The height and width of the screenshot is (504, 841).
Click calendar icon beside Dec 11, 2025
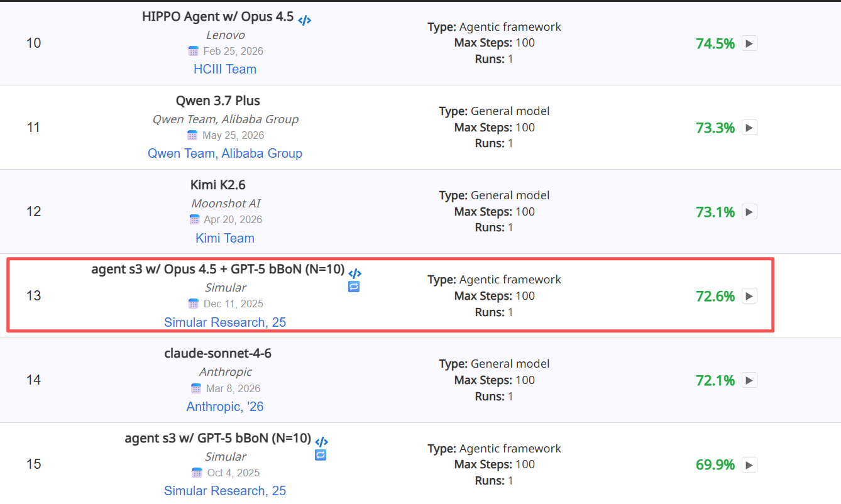(194, 304)
